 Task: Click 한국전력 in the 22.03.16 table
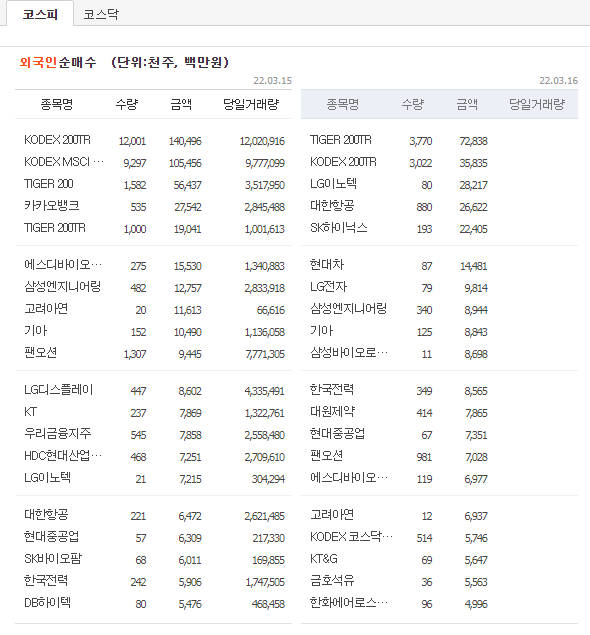[332, 390]
